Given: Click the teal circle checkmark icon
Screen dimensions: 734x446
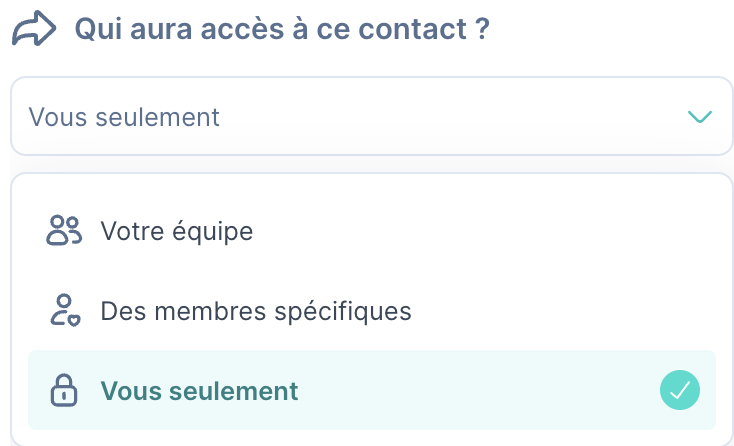Looking at the screenshot, I should [680, 390].
